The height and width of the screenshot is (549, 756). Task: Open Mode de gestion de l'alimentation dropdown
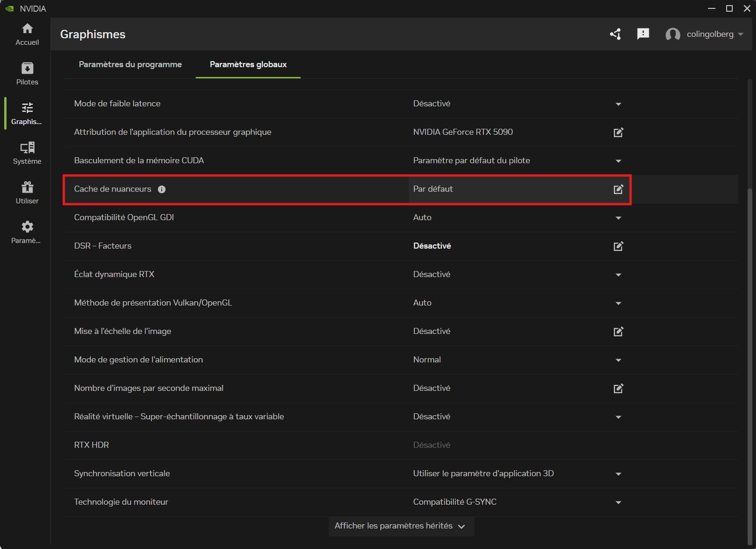[x=619, y=360]
